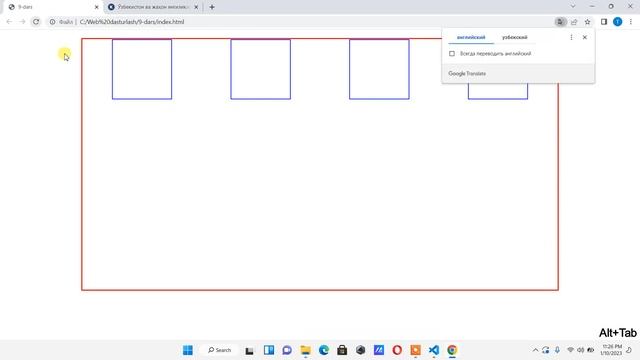Click the first blue box on the page

[x=142, y=69]
